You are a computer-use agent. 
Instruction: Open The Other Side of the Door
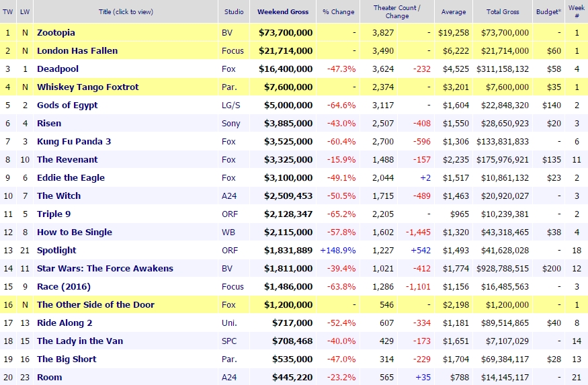(95, 305)
